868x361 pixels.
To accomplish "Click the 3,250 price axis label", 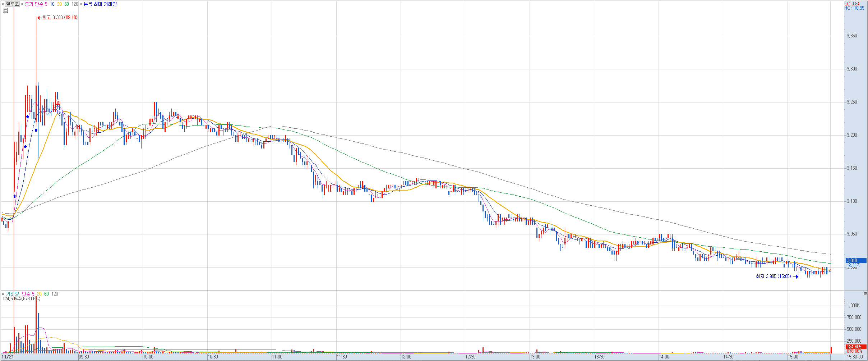I will [852, 102].
